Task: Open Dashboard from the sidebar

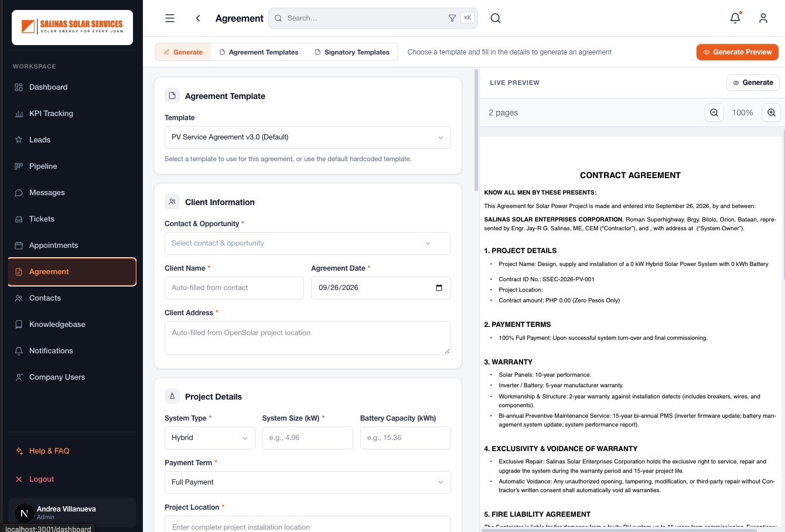Action: pyautogui.click(x=72, y=87)
